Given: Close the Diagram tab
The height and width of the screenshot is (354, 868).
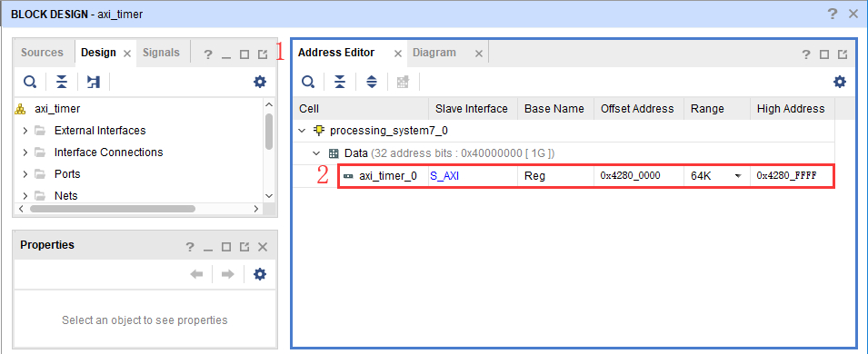Looking at the screenshot, I should [479, 54].
